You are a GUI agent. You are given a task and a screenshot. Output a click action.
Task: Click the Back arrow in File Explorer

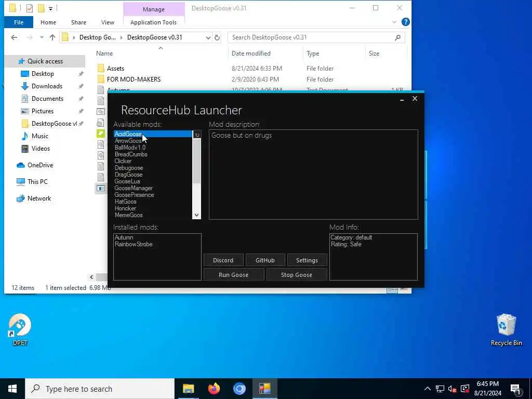(x=14, y=37)
